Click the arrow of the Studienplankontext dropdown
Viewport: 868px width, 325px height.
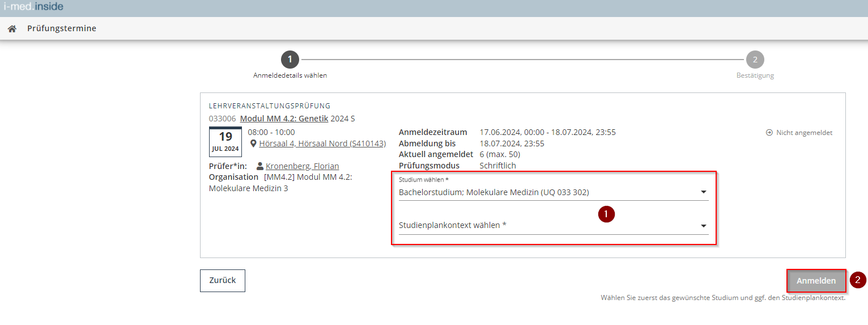(704, 226)
